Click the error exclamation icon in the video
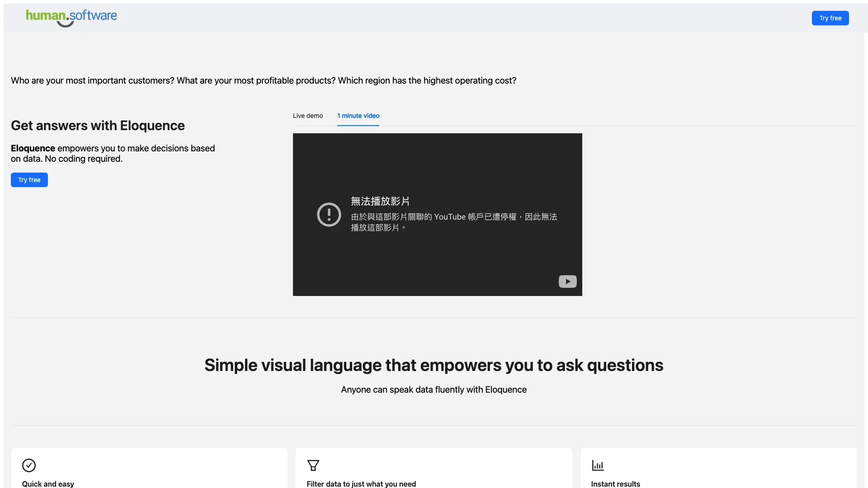Viewport: 868px width, 488px height. tap(329, 214)
